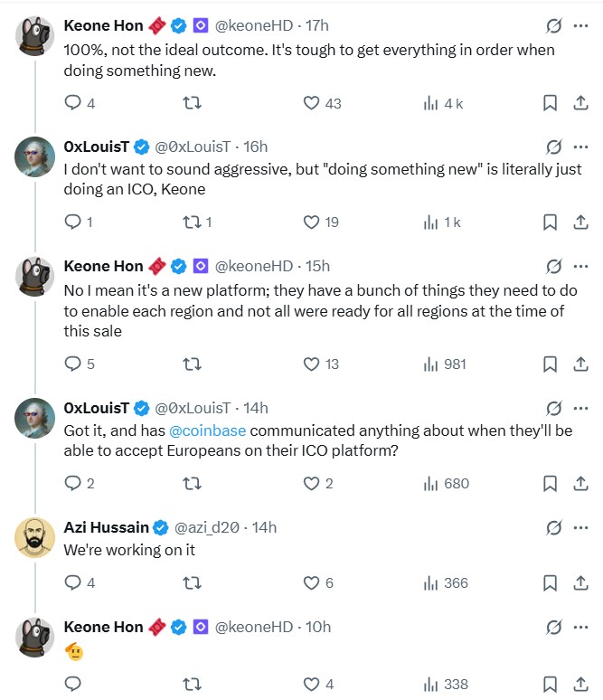Open the 15h timestamp on Keone's tweet
The width and height of the screenshot is (603, 700).
(318, 266)
